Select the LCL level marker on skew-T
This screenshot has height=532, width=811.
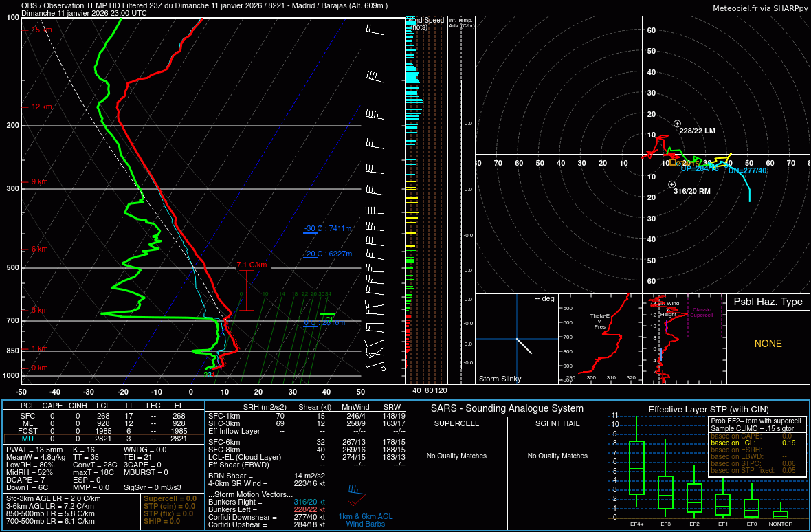[328, 319]
